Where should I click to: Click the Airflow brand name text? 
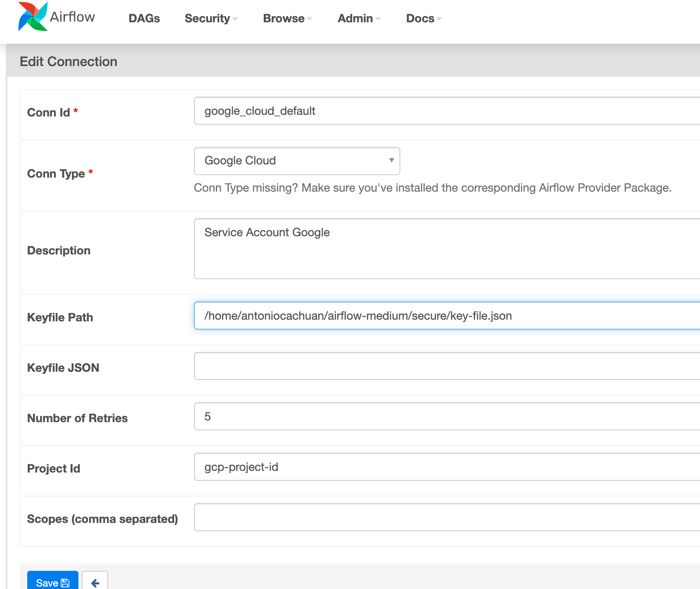(x=72, y=17)
